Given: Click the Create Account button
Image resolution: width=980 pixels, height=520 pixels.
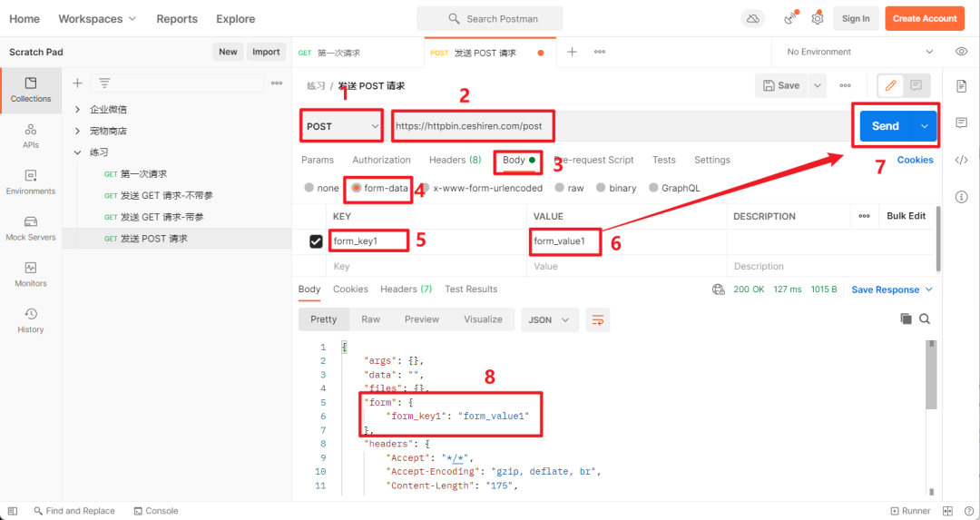Looking at the screenshot, I should coord(925,19).
